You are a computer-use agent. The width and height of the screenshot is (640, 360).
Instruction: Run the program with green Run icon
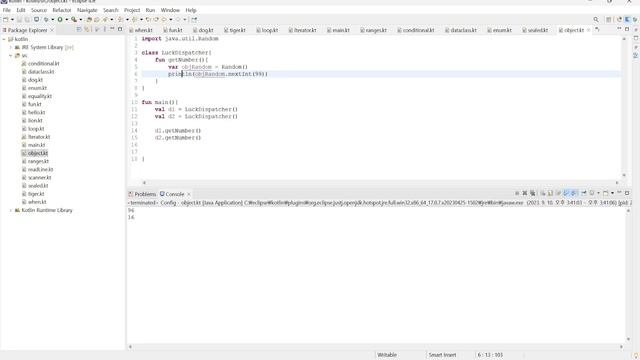60,20
